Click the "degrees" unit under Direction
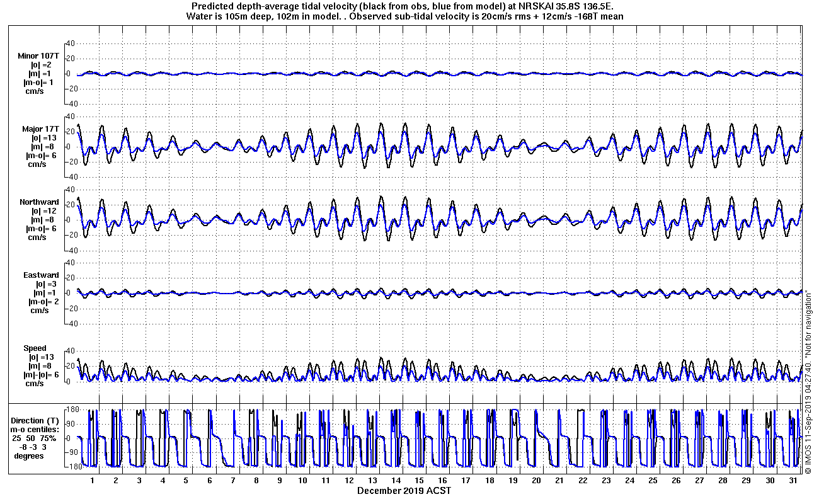Screen dimensions: 819x504 29,455
